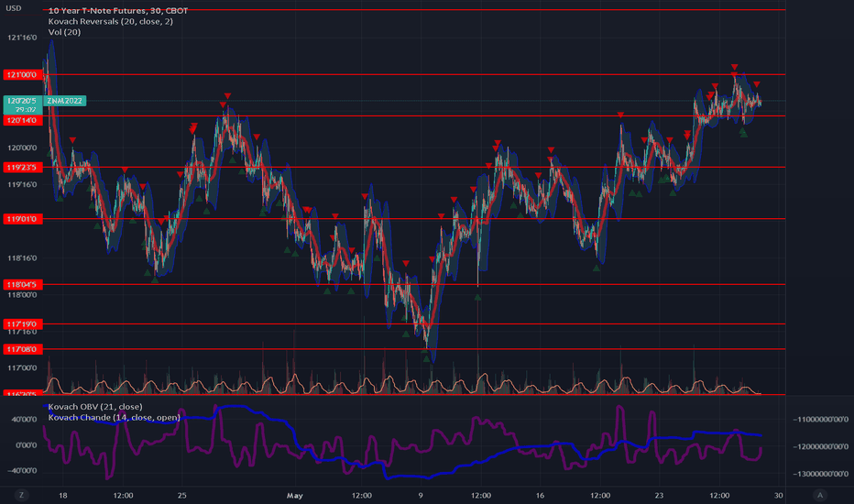The width and height of the screenshot is (854, 504).
Task: Click the 120'00'0 price axis value
Action: coord(22,148)
